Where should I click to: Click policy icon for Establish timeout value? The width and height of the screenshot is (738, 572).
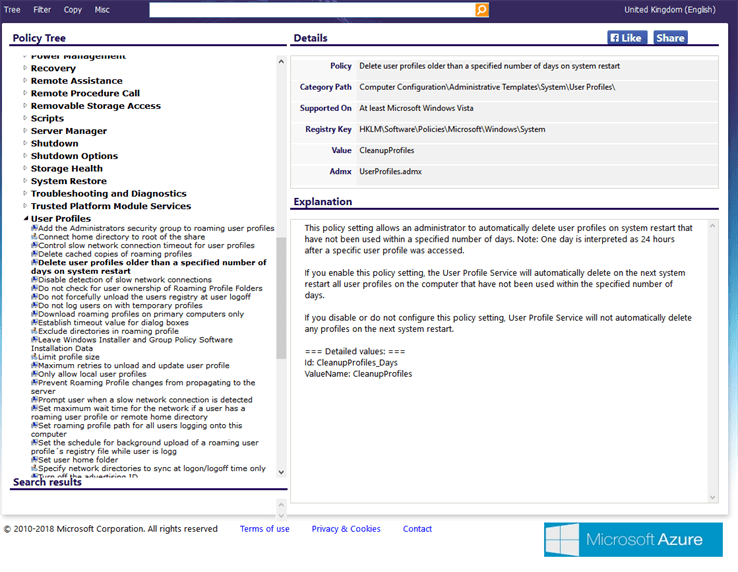coord(34,322)
